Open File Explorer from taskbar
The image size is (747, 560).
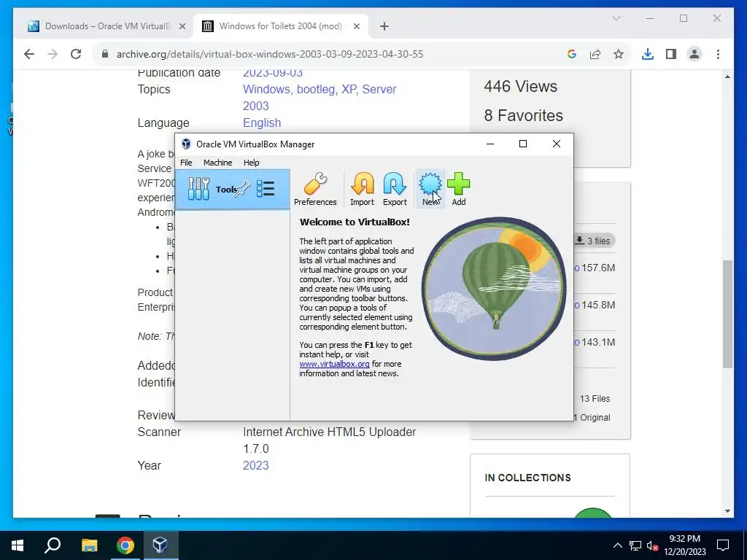pyautogui.click(x=89, y=545)
